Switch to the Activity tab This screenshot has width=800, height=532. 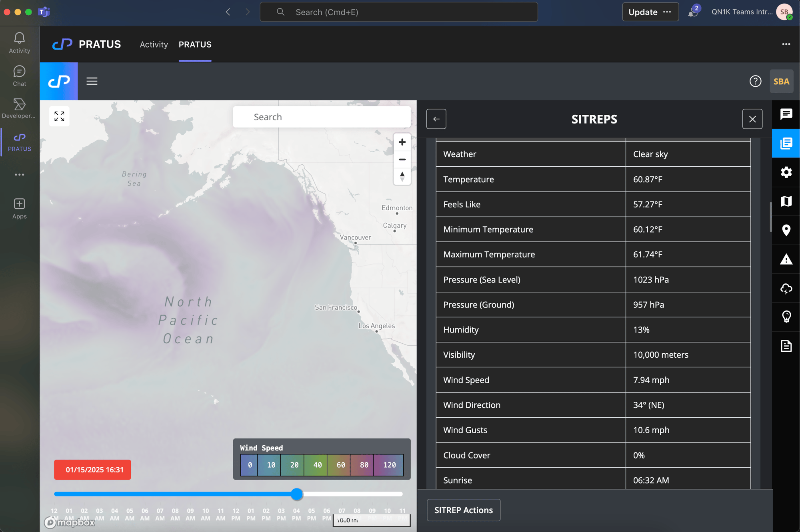(153, 44)
